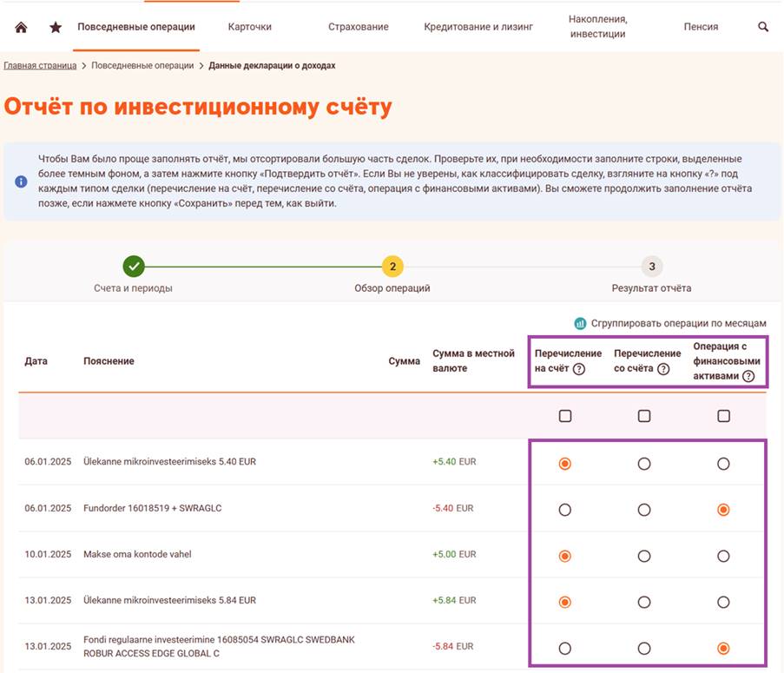Screen dimensions: 784x673
Task: Open the Карточки menu
Action: click(249, 27)
